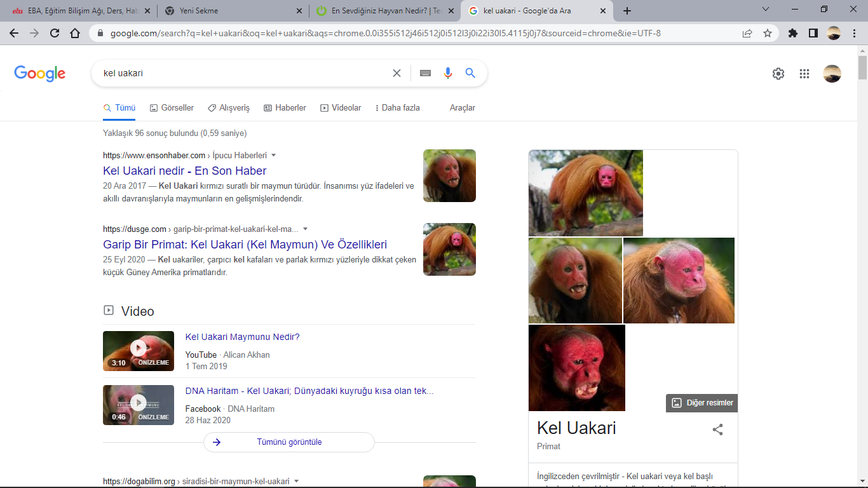Viewport: 868px width, 488px height.
Task: Click the Tümünü görüntüle button
Action: [288, 442]
